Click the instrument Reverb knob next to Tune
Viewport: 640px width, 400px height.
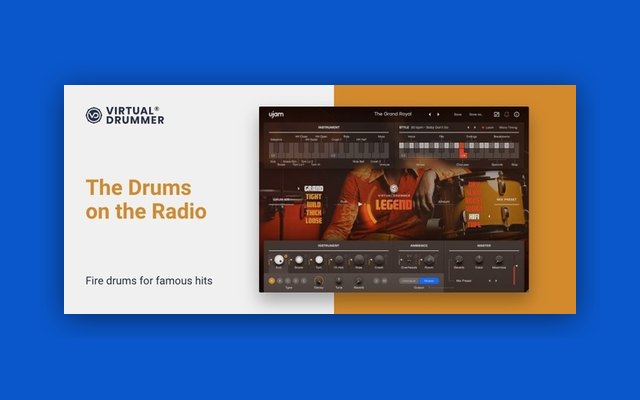358,281
